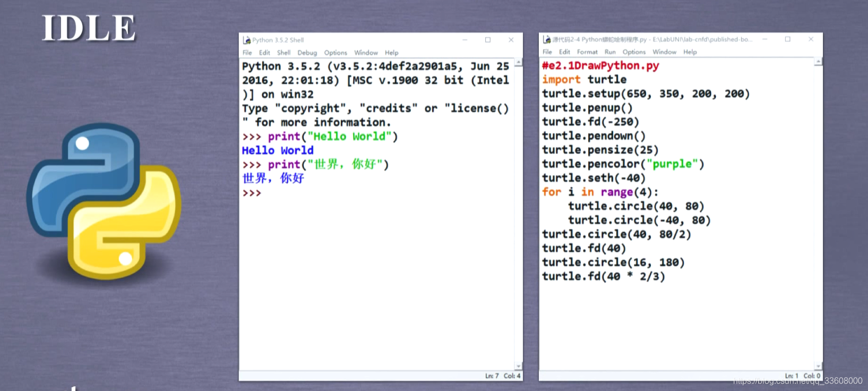Click the turtle.pensize(25) line

[x=600, y=150]
